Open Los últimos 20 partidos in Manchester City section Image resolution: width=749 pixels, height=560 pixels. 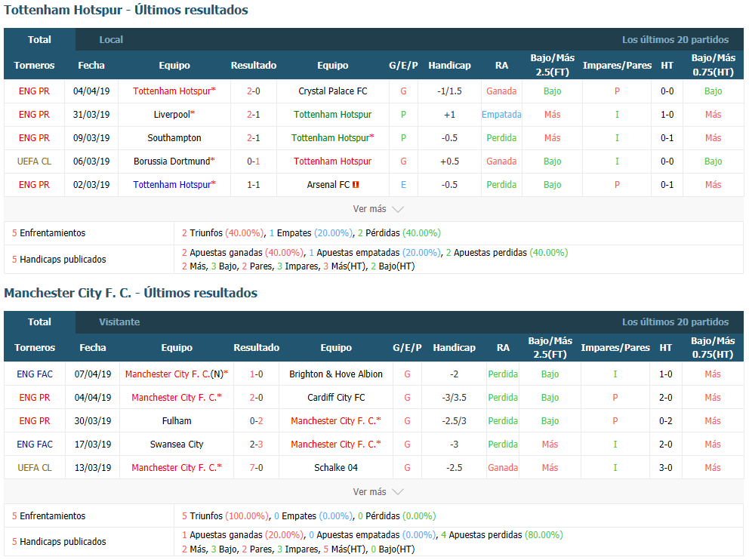(x=675, y=322)
